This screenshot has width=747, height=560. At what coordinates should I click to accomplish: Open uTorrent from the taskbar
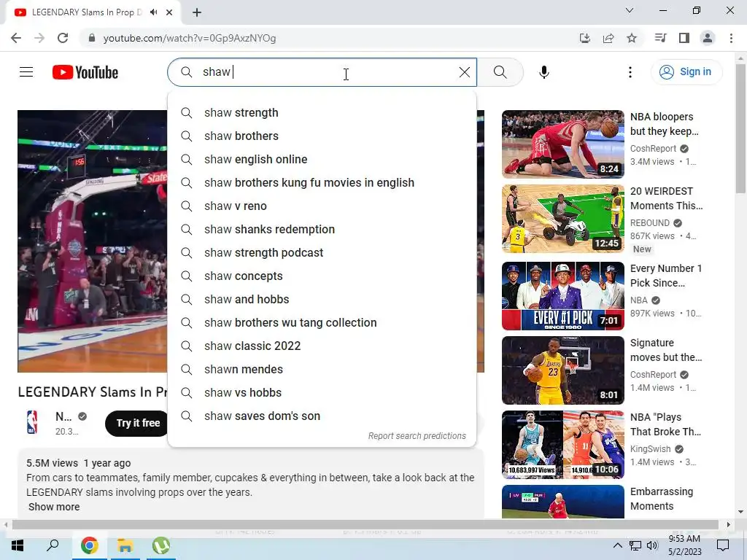coord(161,545)
